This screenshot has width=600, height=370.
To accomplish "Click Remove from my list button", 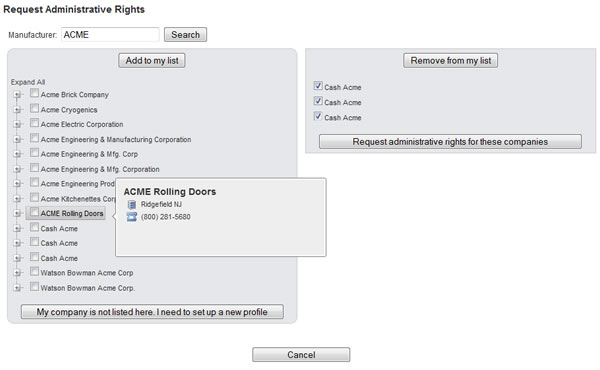I will [x=450, y=60].
